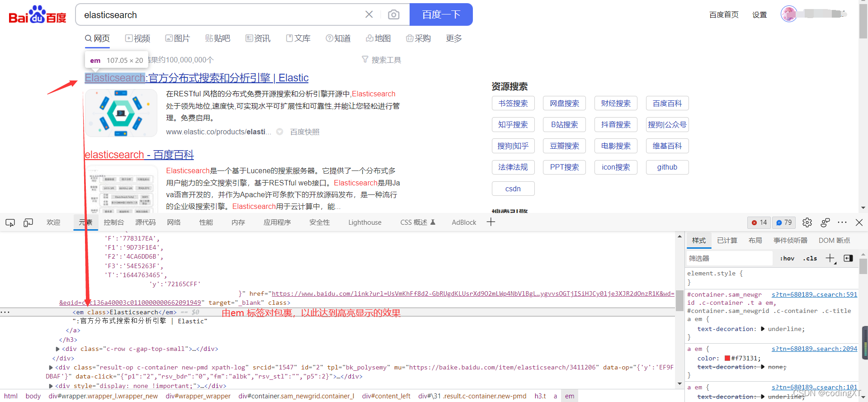Open the 知道 search tab
Viewport: 868px width, 402px height.
point(338,38)
